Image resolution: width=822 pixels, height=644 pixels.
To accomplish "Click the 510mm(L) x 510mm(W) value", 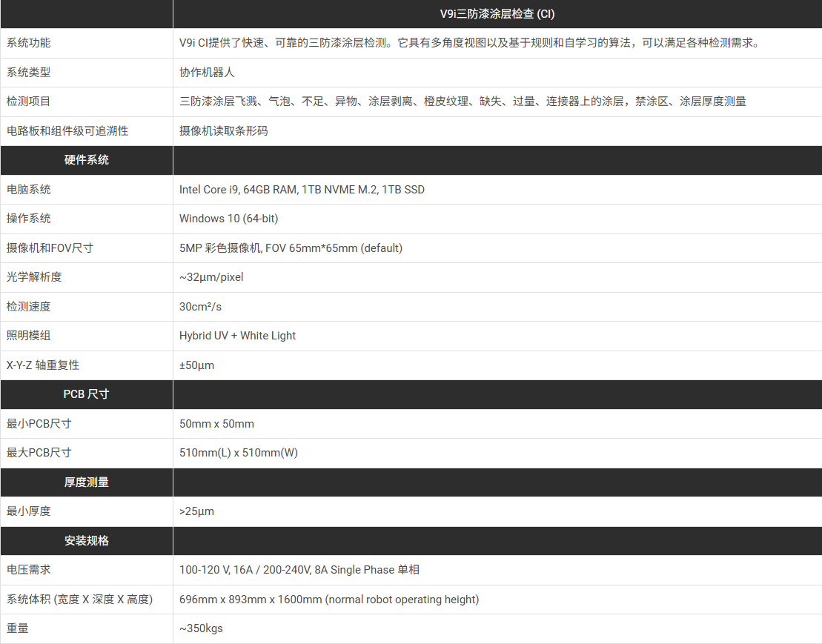I will pos(238,453).
